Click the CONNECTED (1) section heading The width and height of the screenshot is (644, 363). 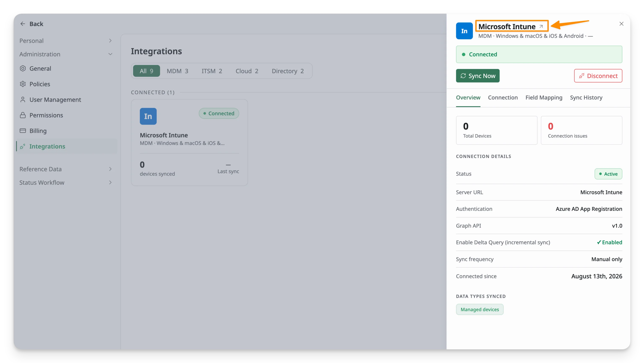tap(153, 92)
